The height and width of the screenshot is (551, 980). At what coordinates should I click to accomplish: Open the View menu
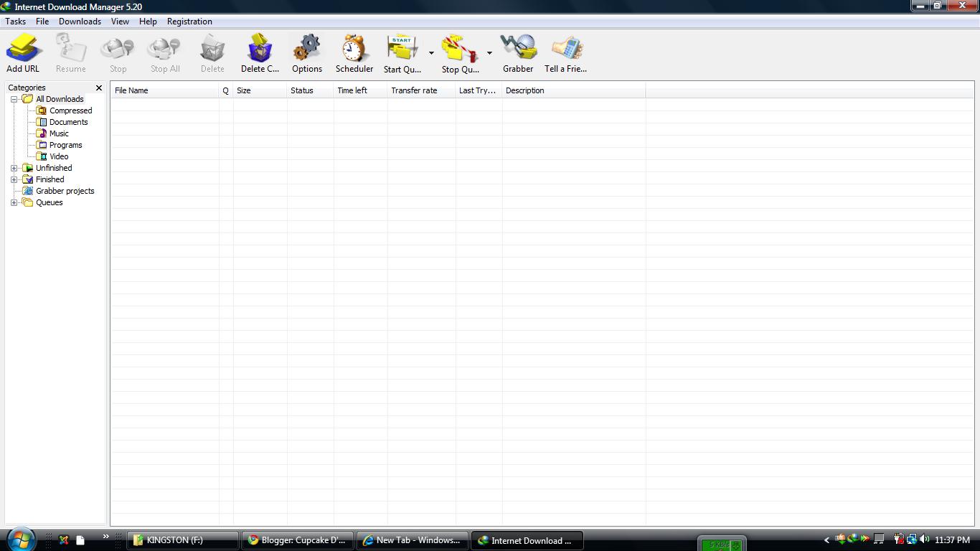tap(120, 22)
